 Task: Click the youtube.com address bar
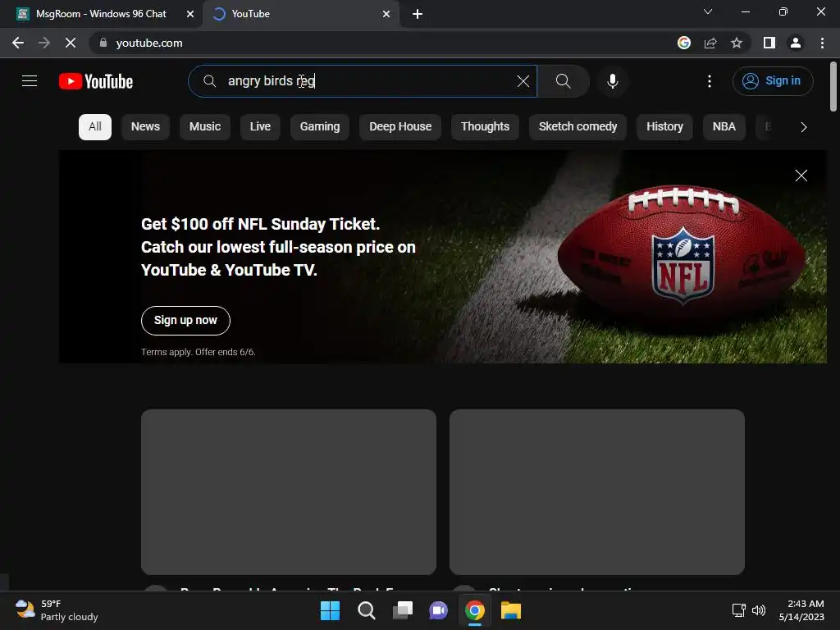[381, 43]
